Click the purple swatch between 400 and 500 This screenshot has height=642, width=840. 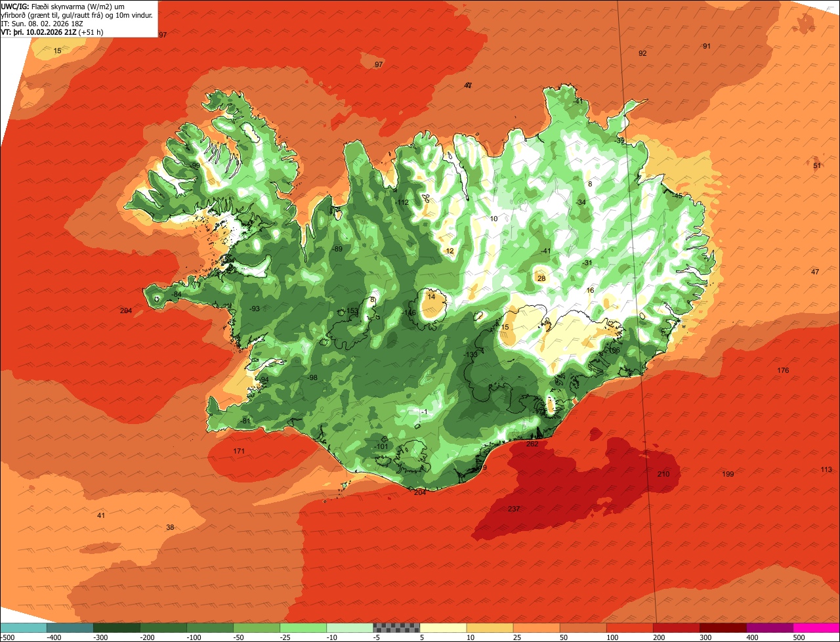tap(769, 628)
